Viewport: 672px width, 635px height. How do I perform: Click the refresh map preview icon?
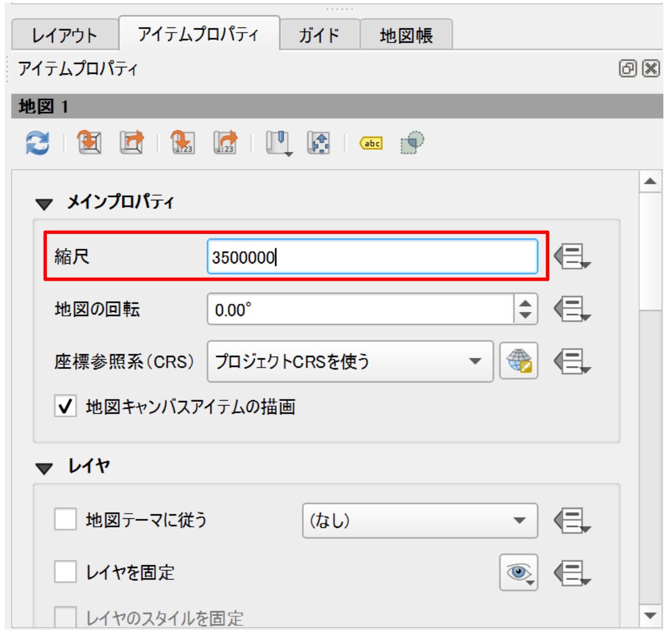(x=38, y=143)
